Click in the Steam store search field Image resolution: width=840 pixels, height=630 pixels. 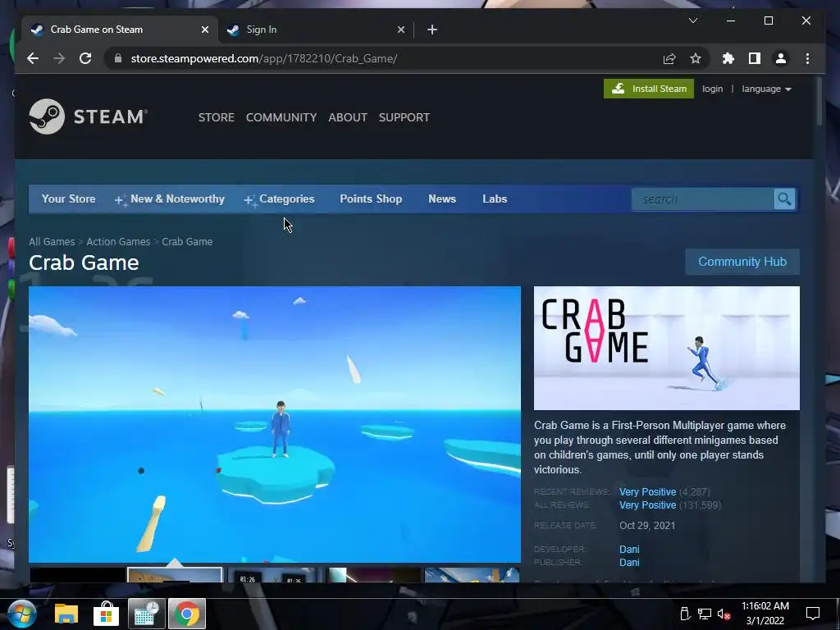tap(703, 199)
